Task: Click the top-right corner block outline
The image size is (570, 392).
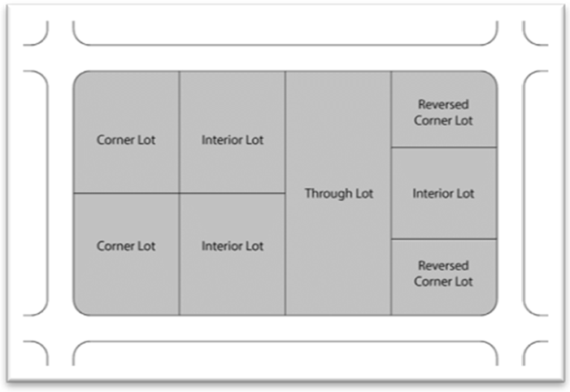Action: click(536, 31)
